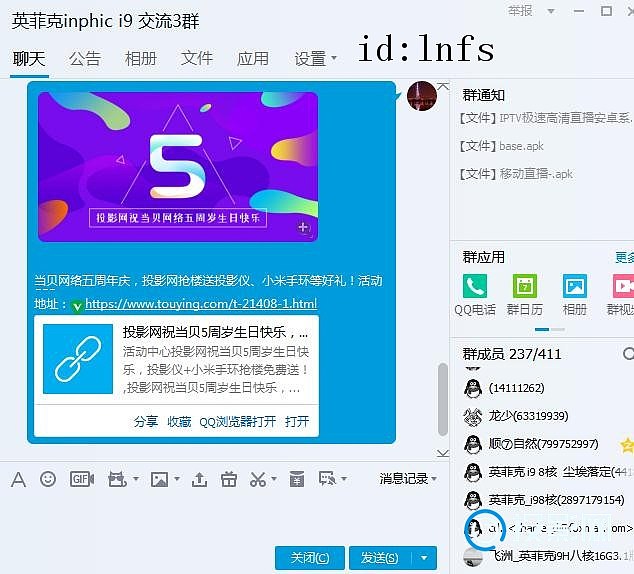Click the group member search magnifier

coord(628,354)
